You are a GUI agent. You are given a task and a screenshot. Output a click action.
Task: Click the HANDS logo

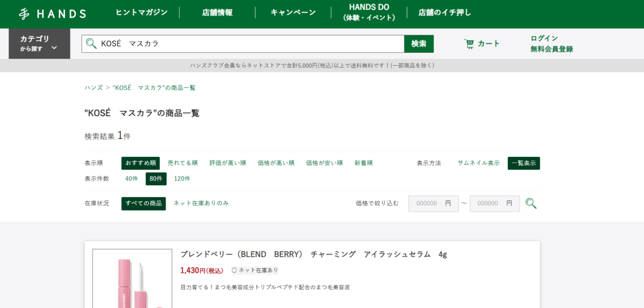click(x=52, y=14)
